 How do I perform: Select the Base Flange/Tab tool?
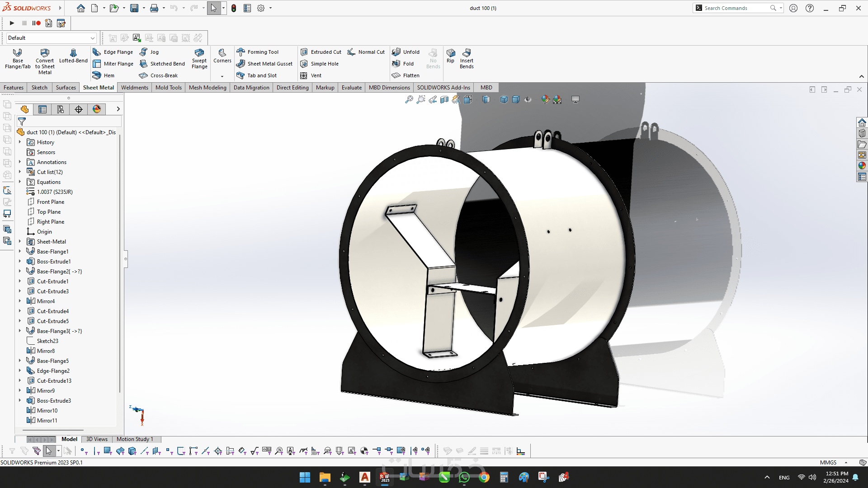coord(18,59)
